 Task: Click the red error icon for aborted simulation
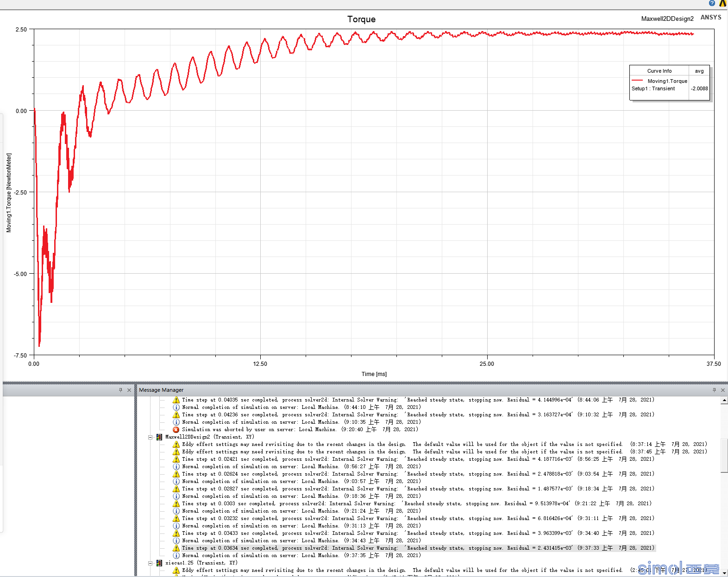[176, 429]
